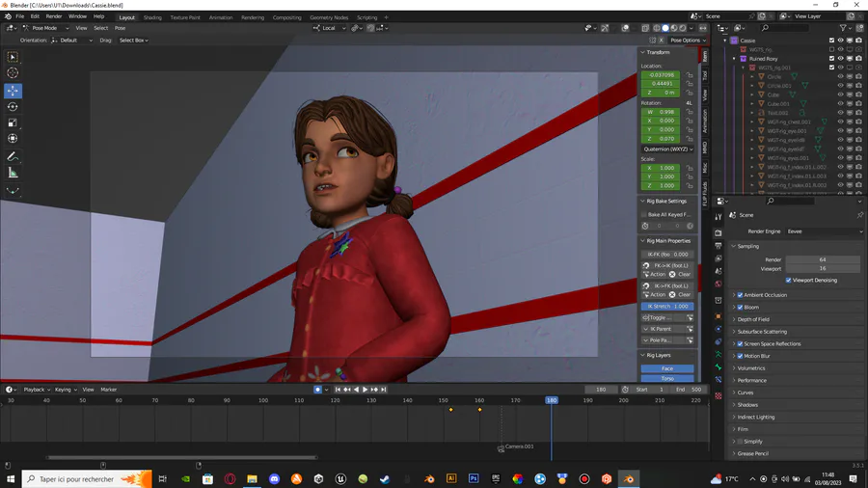Screen dimensions: 868x488
Task: Pin the Scene properties panel
Action: [x=859, y=215]
